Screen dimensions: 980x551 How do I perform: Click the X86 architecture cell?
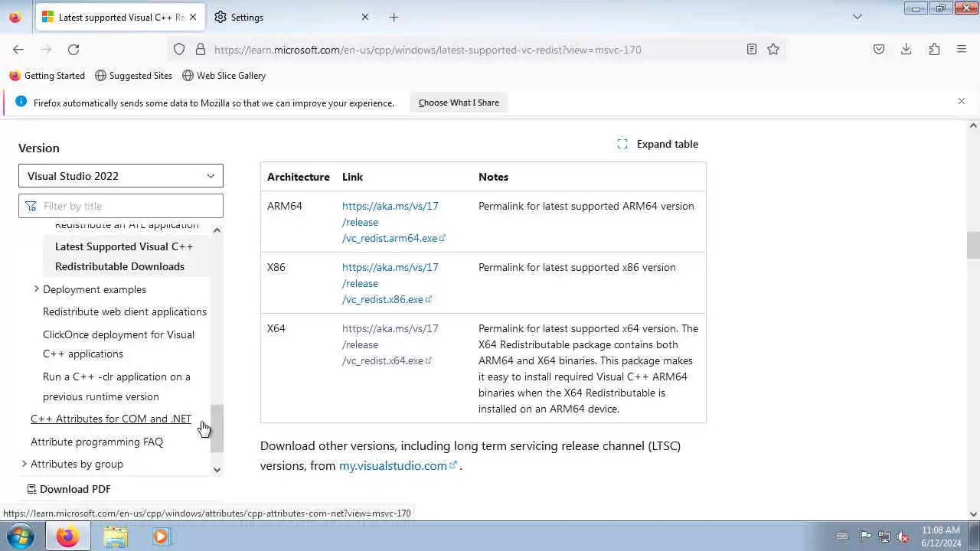coord(276,267)
